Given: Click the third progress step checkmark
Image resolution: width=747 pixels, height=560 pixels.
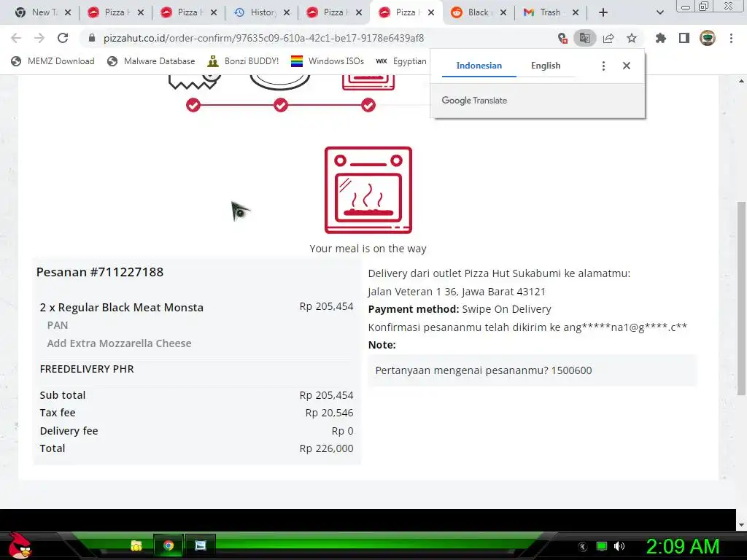Looking at the screenshot, I should pos(368,105).
